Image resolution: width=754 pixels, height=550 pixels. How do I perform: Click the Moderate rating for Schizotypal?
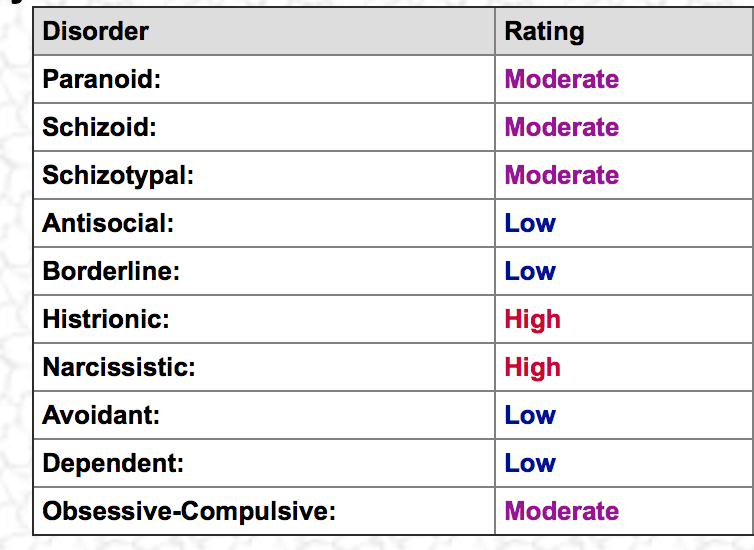click(562, 175)
